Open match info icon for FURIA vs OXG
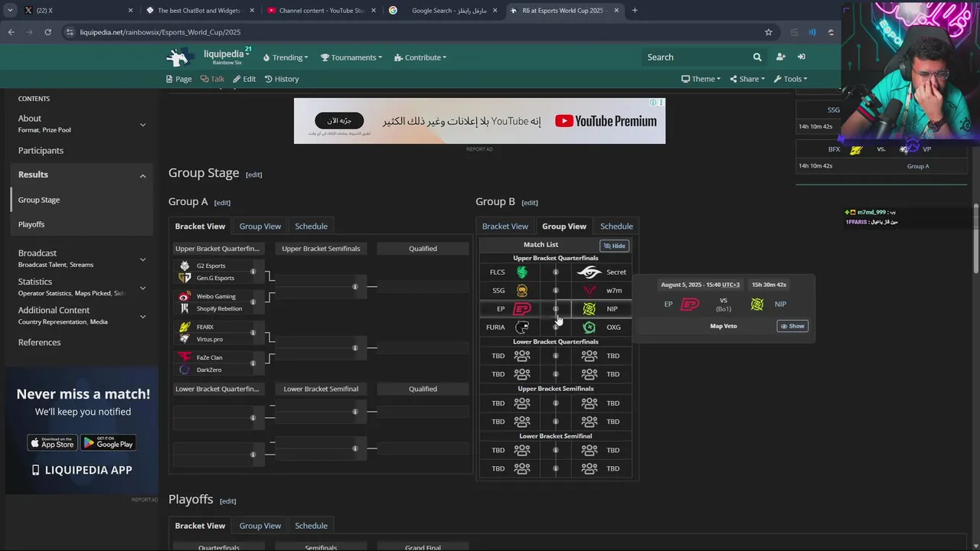The height and width of the screenshot is (551, 980). (556, 327)
